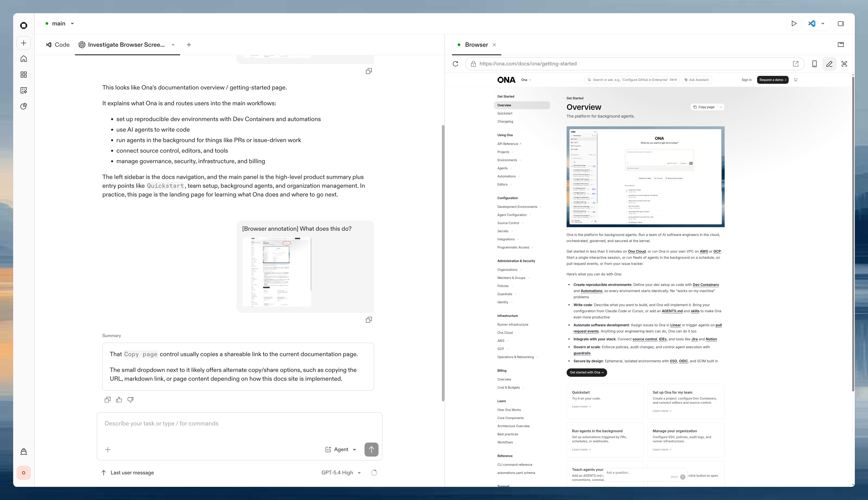Click the docs search field
The image size is (868, 500).
click(x=631, y=80)
